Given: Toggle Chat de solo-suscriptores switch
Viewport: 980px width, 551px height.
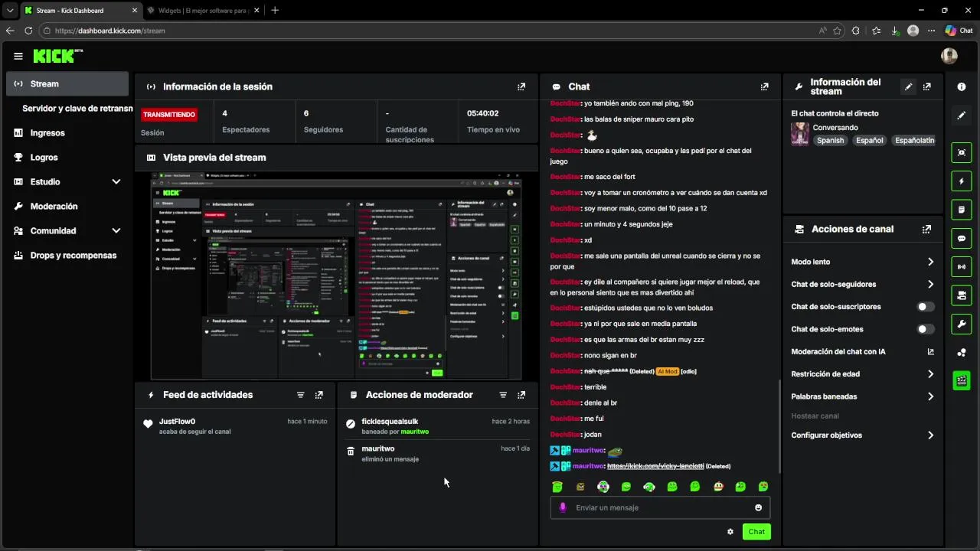Looking at the screenshot, I should point(926,307).
